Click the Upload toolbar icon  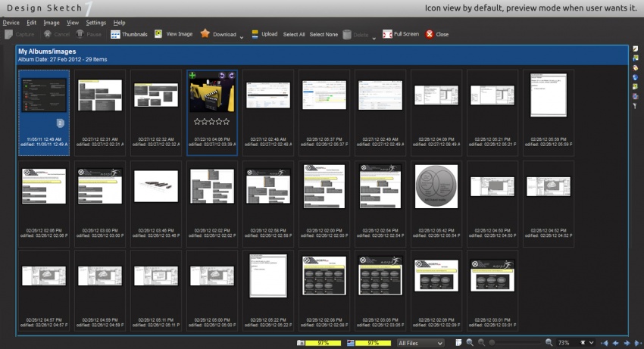[x=255, y=34]
